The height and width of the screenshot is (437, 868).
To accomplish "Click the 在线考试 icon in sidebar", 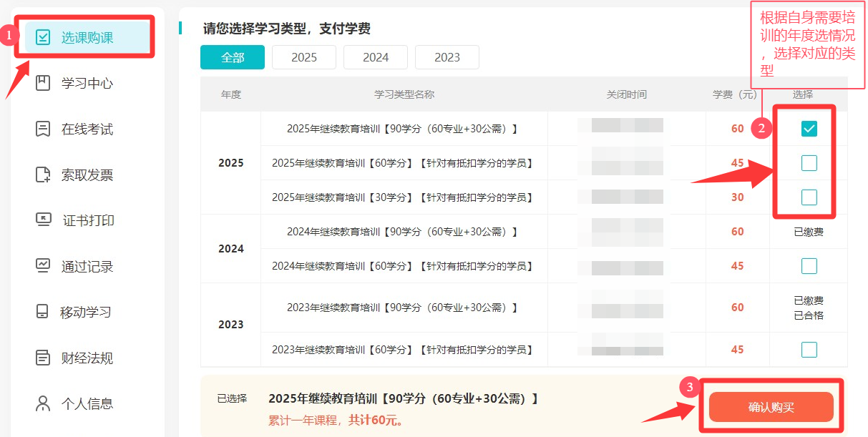I will point(43,129).
